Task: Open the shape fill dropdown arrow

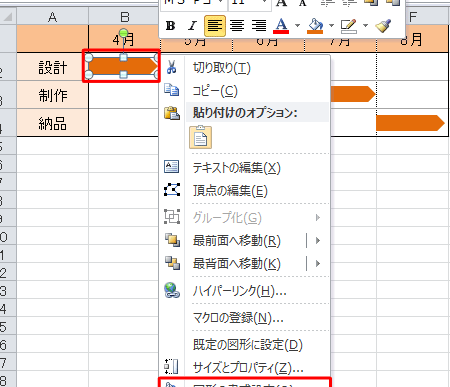Action: point(331,26)
